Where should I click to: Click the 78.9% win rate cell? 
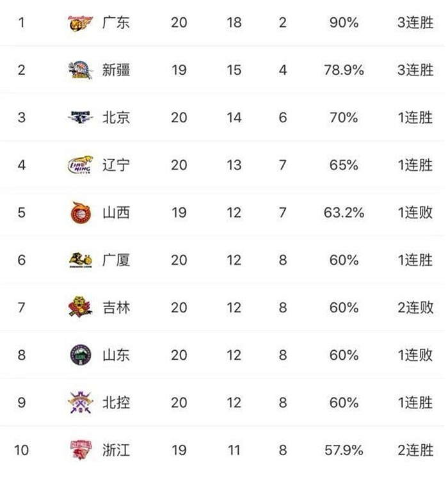click(344, 70)
